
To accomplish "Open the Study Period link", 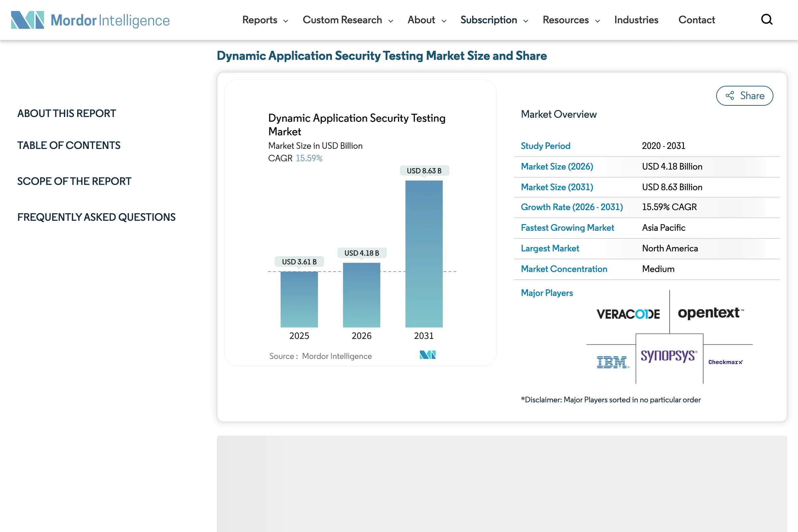I will pos(545,146).
